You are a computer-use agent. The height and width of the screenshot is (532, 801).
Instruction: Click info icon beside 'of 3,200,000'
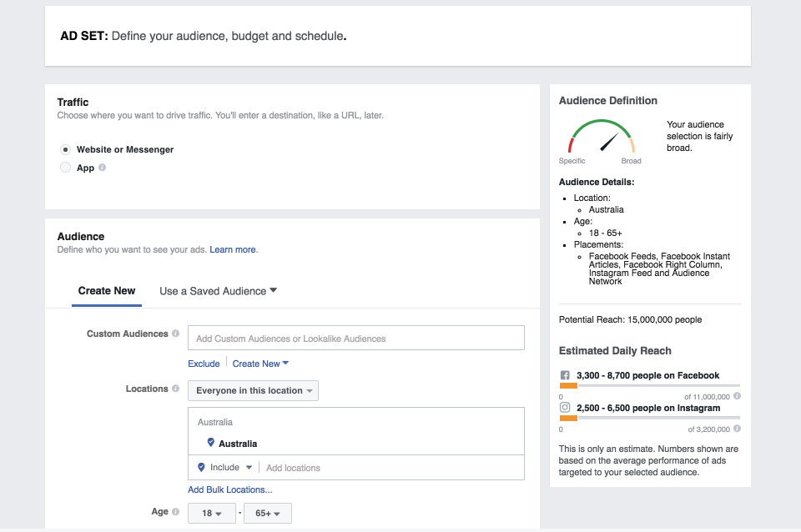pyautogui.click(x=737, y=429)
